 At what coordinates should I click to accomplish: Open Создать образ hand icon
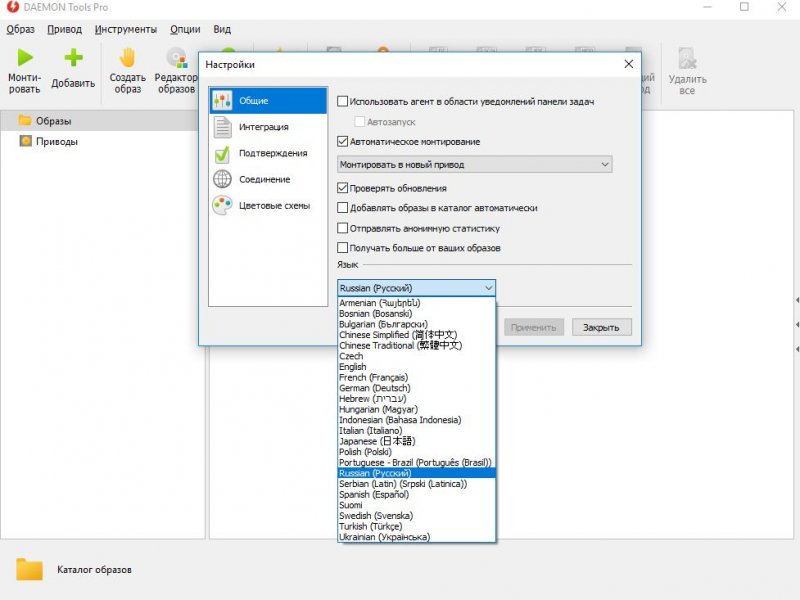128,58
